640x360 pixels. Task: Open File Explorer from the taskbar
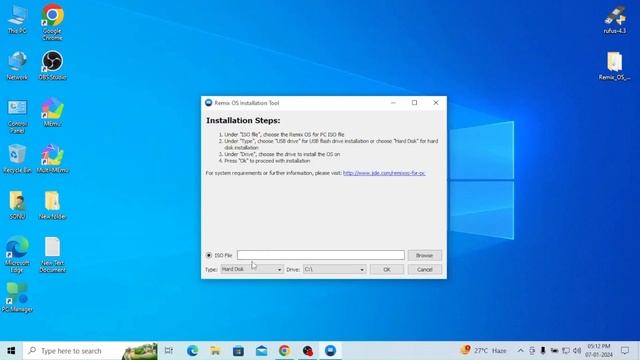click(x=215, y=351)
